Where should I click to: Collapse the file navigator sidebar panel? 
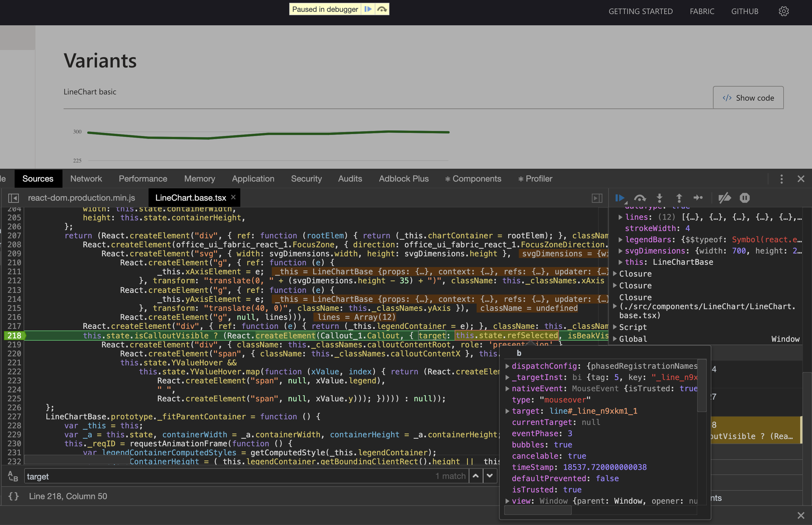click(x=14, y=198)
